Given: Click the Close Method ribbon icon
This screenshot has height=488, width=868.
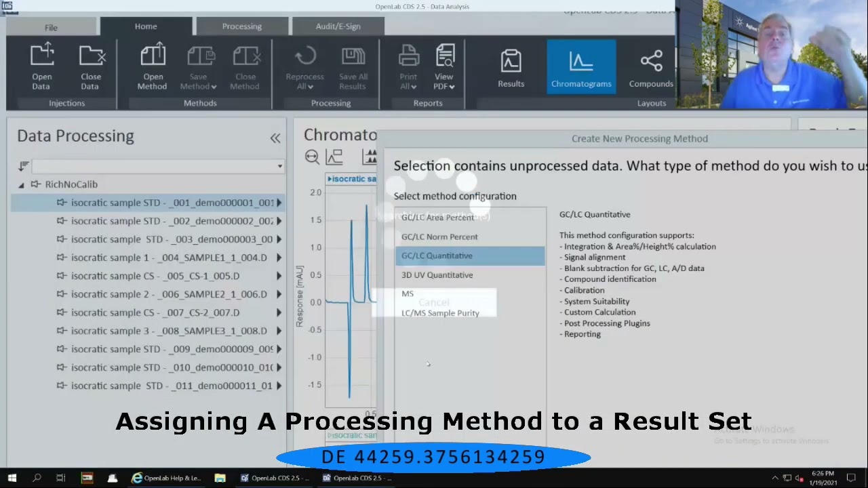Looking at the screenshot, I should pos(245,66).
